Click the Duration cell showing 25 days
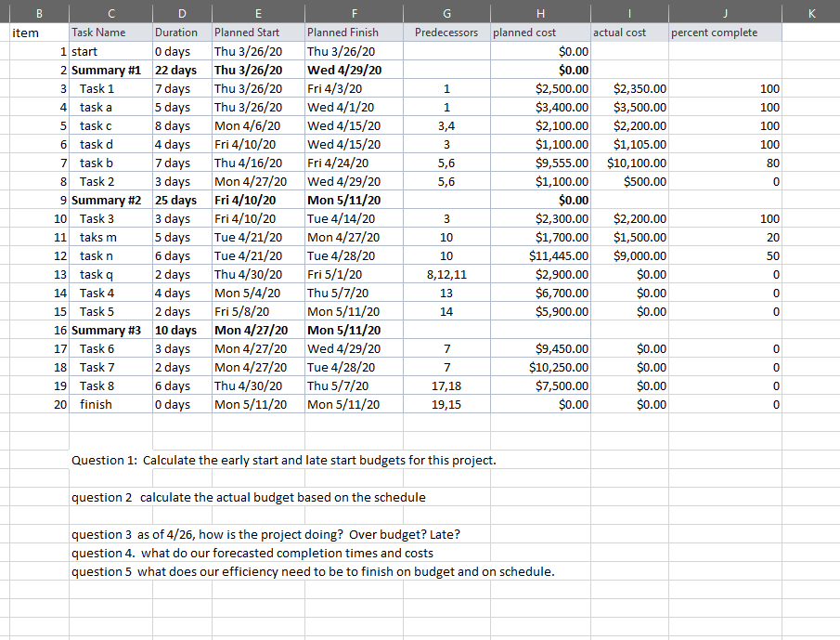This screenshot has width=840, height=640. tap(176, 200)
